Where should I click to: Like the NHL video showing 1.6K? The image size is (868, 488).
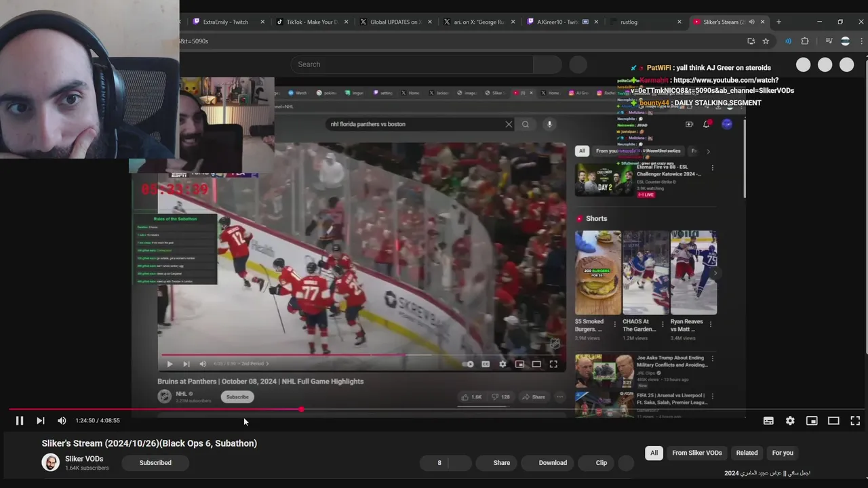pyautogui.click(x=471, y=397)
